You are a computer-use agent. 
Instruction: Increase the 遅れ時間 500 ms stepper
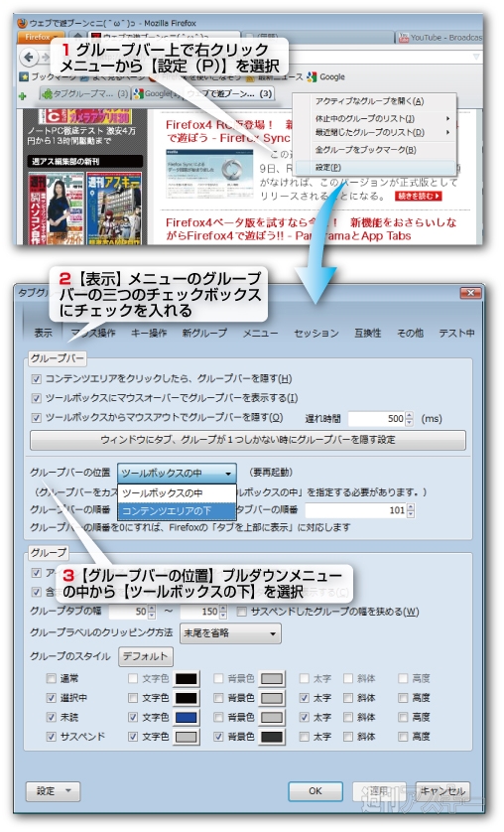(x=409, y=415)
